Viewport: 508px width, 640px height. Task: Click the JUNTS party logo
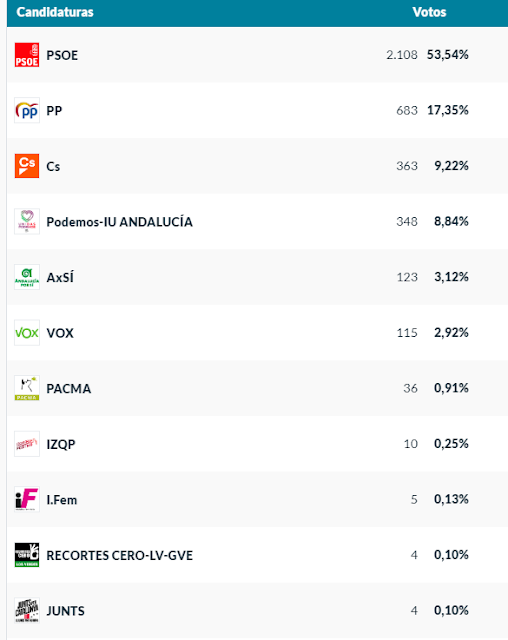(27, 610)
